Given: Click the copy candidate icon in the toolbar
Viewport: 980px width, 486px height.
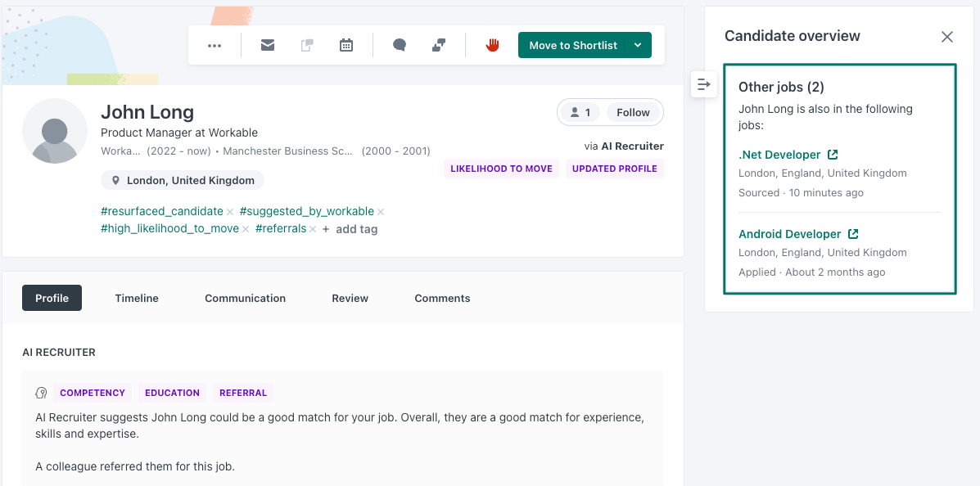Looking at the screenshot, I should pos(307,45).
